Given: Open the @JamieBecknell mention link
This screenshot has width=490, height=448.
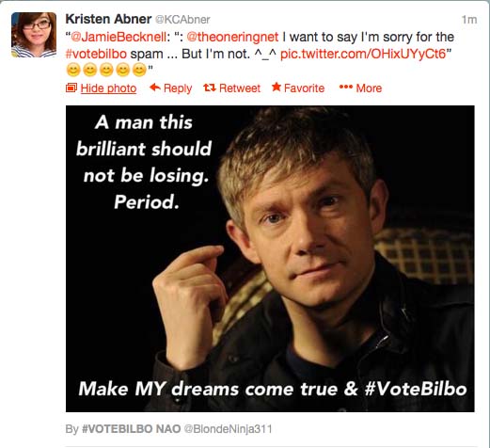Looking at the screenshot, I should [119, 37].
